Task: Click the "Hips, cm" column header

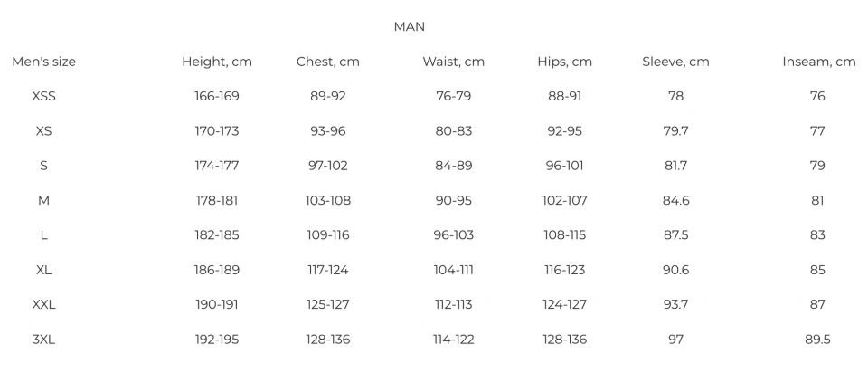Action: pyautogui.click(x=564, y=62)
